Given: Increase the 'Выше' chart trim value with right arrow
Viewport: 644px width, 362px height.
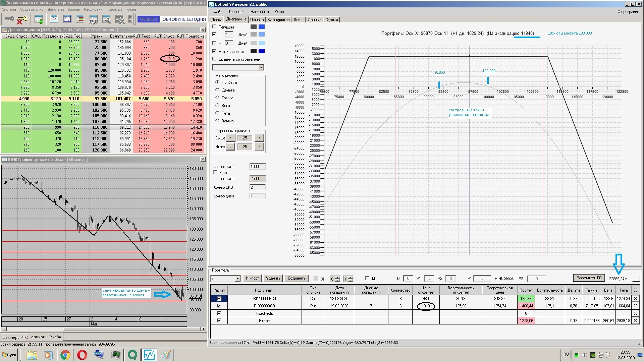Looking at the screenshot, I should [x=259, y=138].
